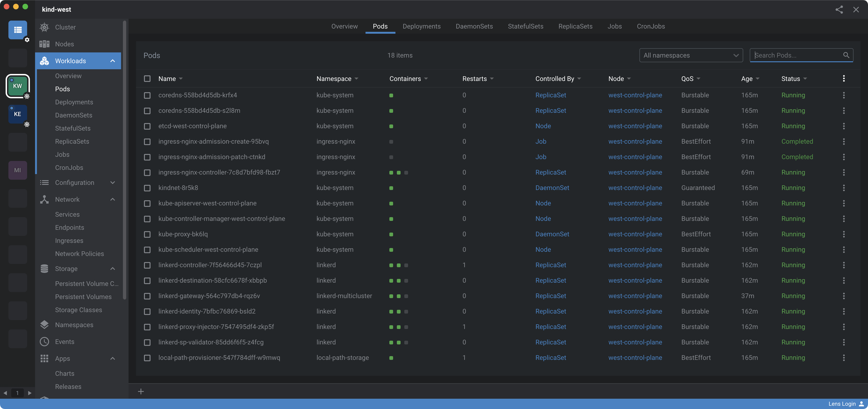Click the green container status dot for kindnet-8r5k8
Viewport: 868px width, 409px height.
click(391, 188)
